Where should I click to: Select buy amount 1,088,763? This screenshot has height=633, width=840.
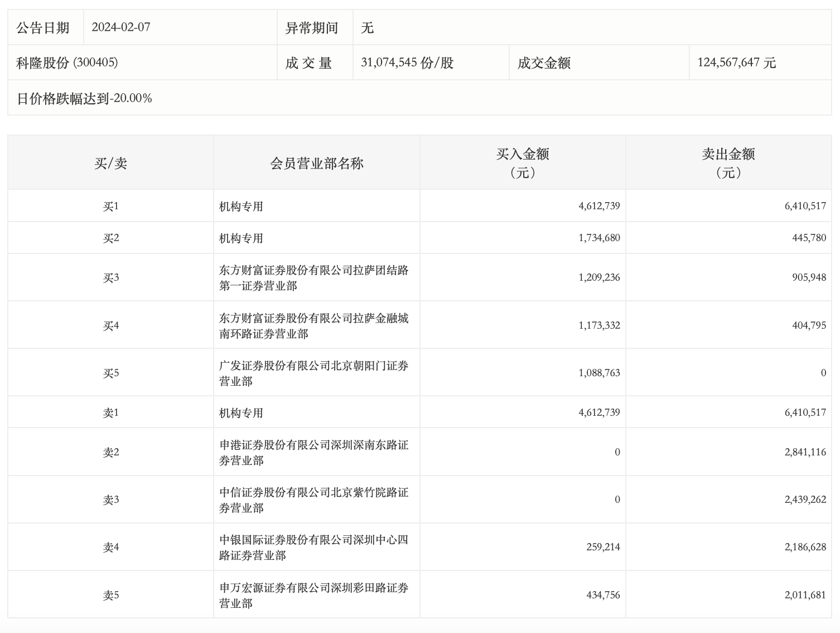(599, 373)
